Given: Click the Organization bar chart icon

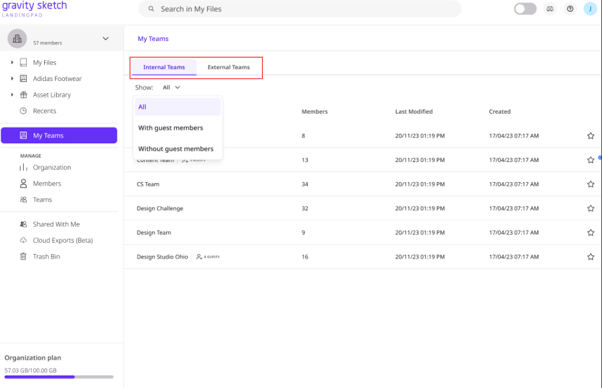Looking at the screenshot, I should coord(23,167).
